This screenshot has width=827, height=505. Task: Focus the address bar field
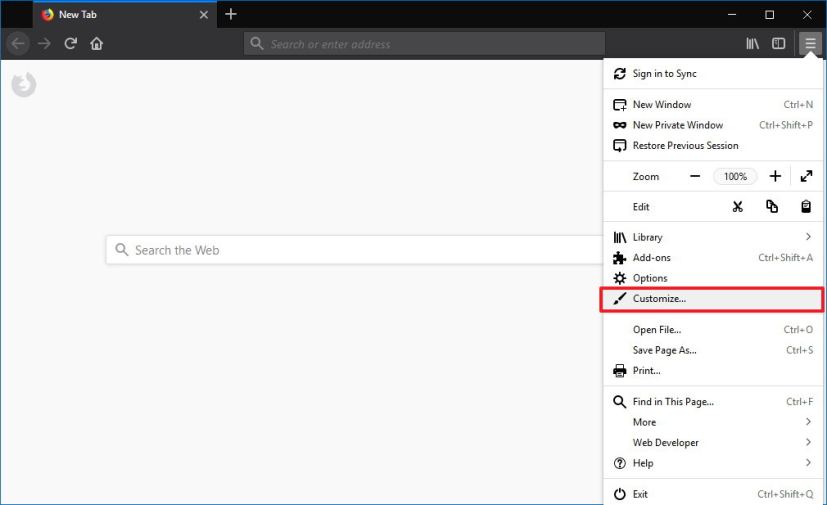point(424,44)
